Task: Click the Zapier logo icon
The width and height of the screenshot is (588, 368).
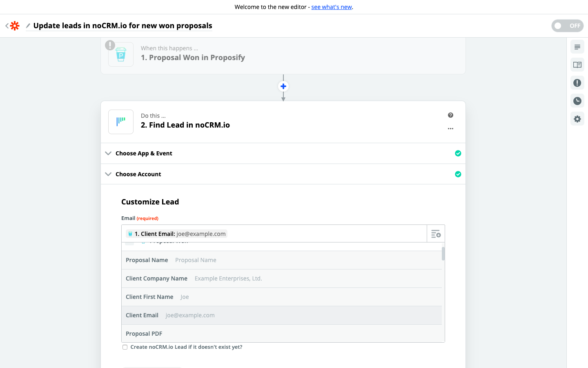Action: (x=15, y=26)
